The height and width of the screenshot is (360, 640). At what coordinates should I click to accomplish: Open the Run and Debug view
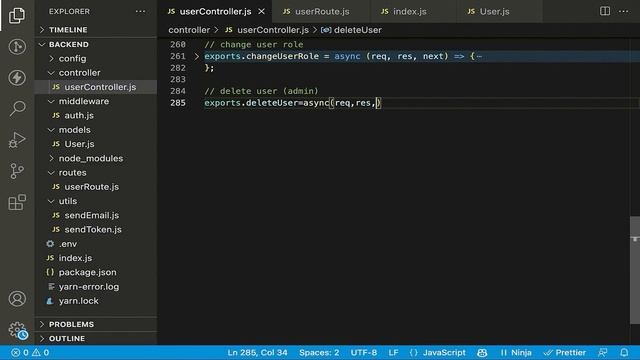point(17,140)
